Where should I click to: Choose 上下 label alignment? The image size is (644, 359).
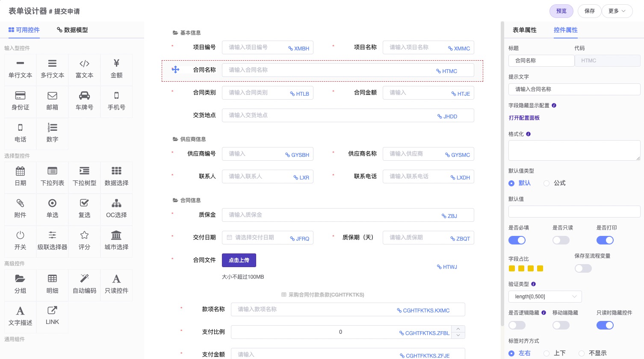[547, 353]
